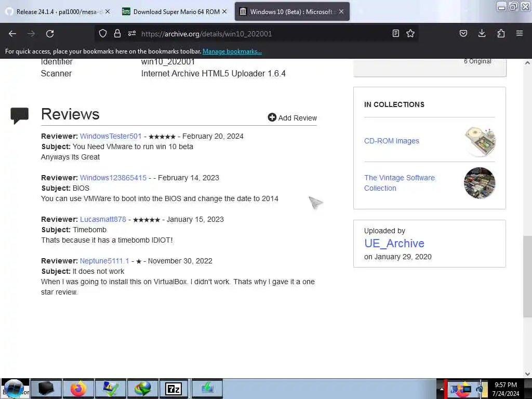Select the Windows 10 (Beta) Microsoft tab

coord(292,11)
